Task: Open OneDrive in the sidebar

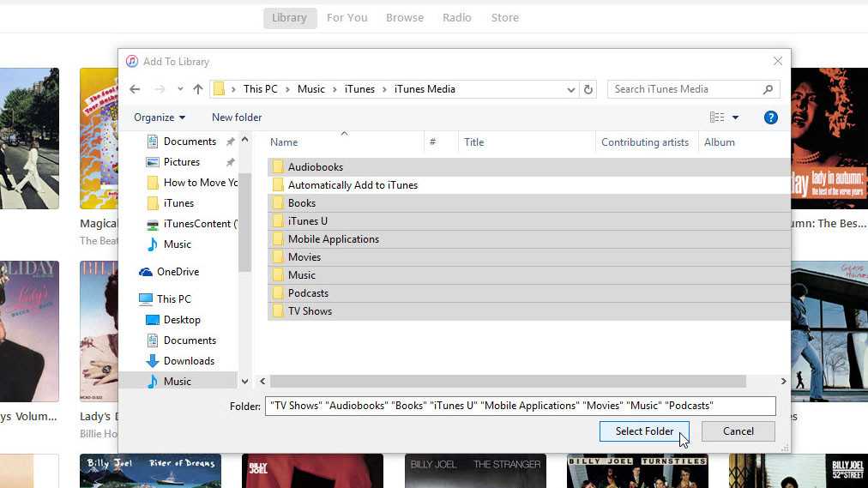Action: tap(169, 272)
